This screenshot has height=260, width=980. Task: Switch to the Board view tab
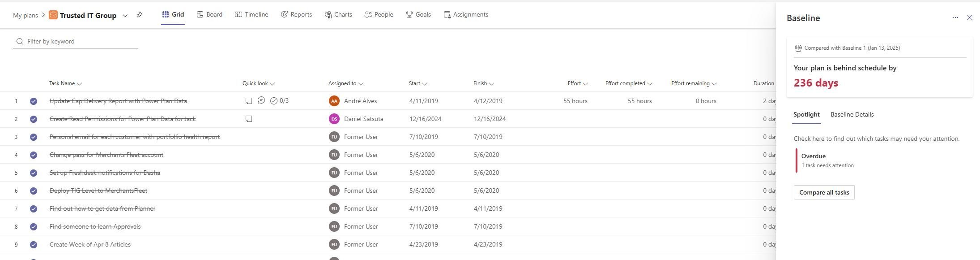(x=209, y=14)
